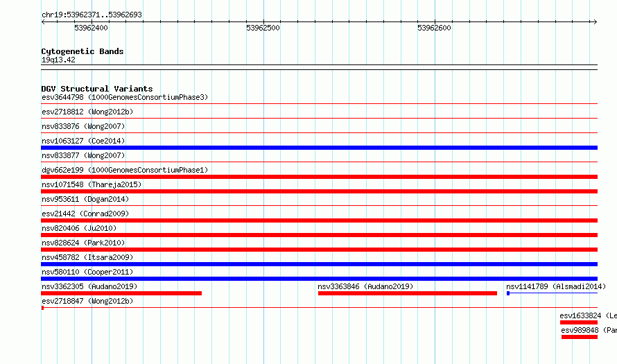Click the red bar under nsv3363846 (Audano2019)
The image size is (617, 364).
pyautogui.click(x=407, y=293)
